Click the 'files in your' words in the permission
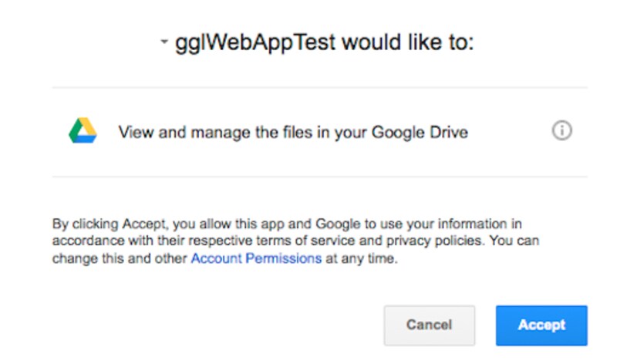Viewport: 617px width, 364px height. tap(329, 133)
